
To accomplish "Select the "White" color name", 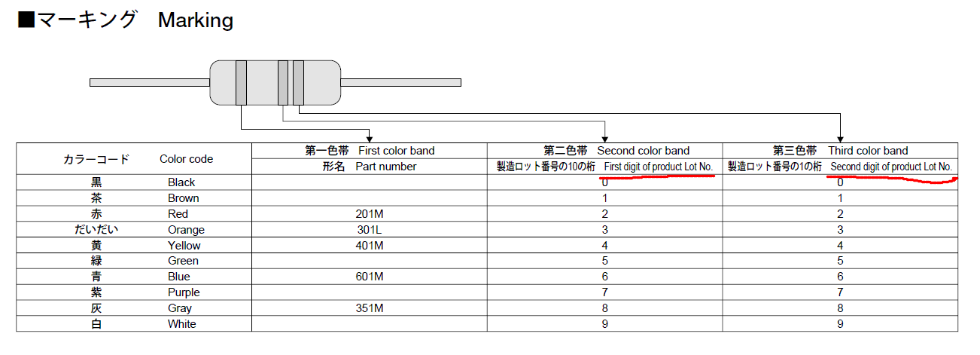I will (x=182, y=324).
